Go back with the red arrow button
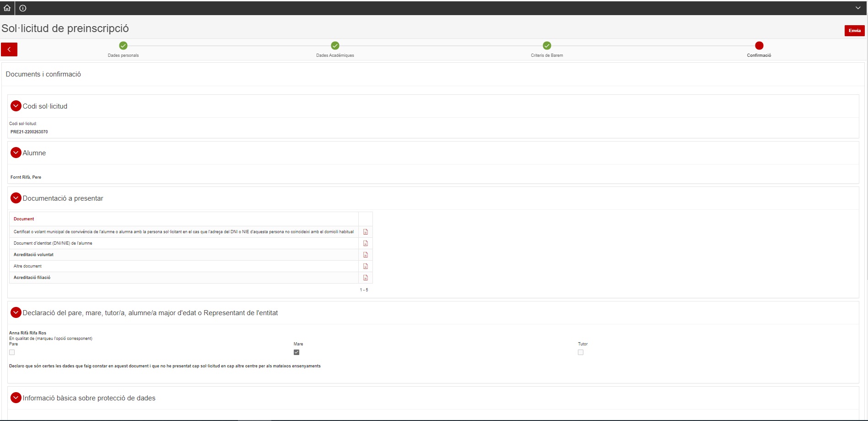Viewport: 868px width, 421px height. [9, 49]
